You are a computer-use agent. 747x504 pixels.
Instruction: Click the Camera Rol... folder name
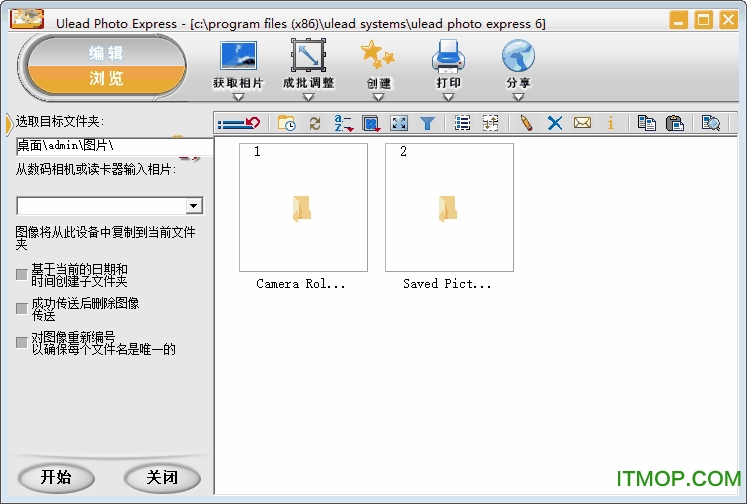[x=300, y=284]
